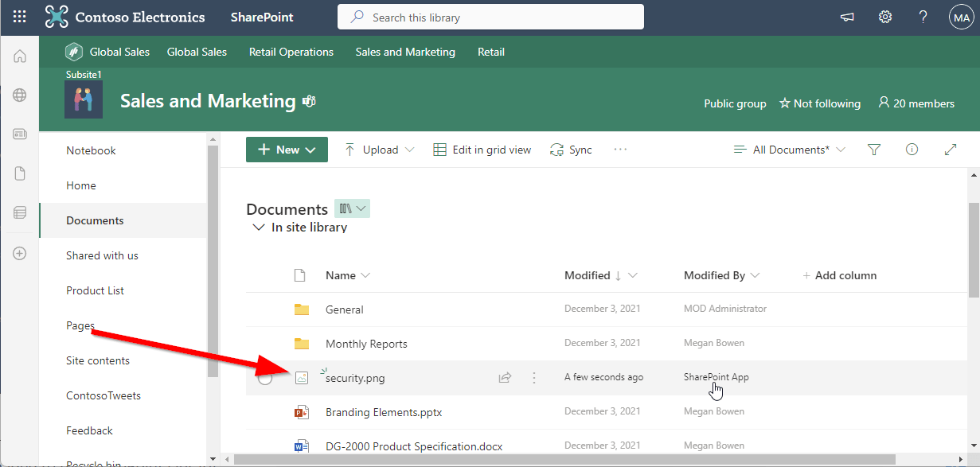Image resolution: width=980 pixels, height=467 pixels.
Task: Expand content to full screen icon
Action: click(x=950, y=150)
